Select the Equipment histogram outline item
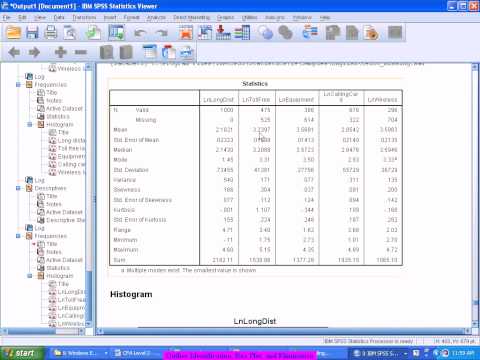Screen dimensions: 480x360 click(x=71, y=156)
